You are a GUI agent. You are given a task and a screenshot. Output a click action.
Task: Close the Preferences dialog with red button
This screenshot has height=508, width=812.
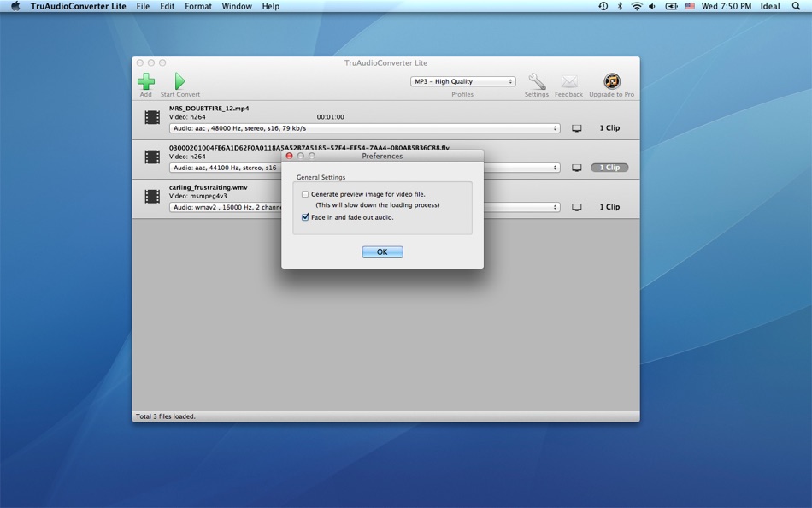pos(290,156)
